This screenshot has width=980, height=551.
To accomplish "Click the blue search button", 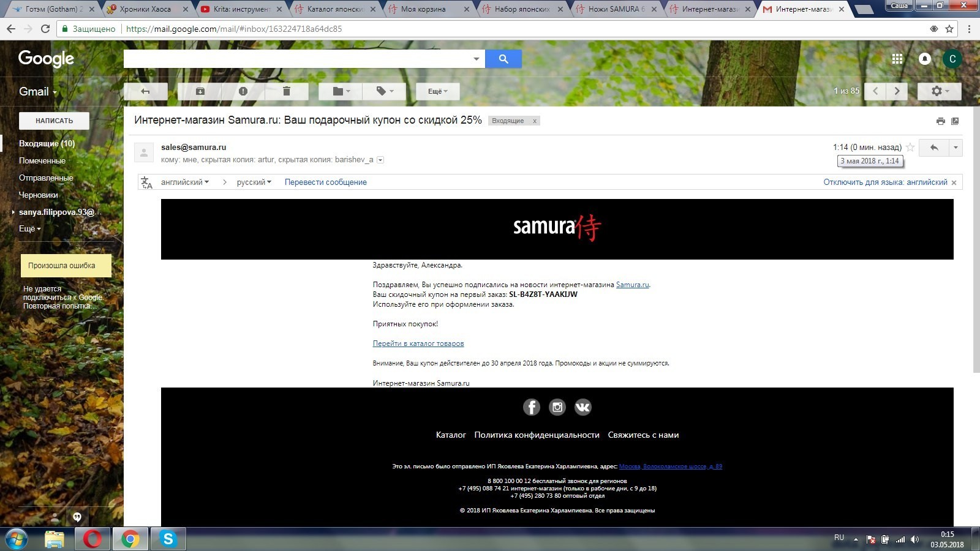I will 503,59.
